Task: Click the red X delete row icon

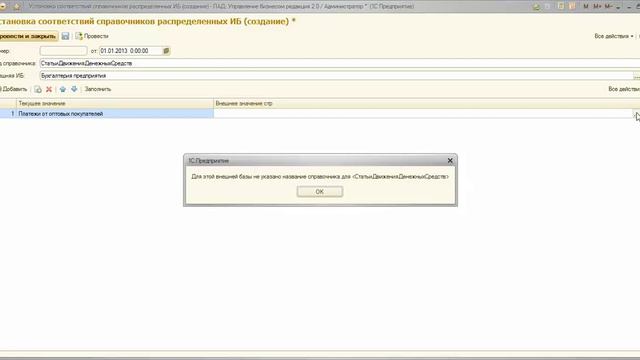Action: tap(49, 89)
